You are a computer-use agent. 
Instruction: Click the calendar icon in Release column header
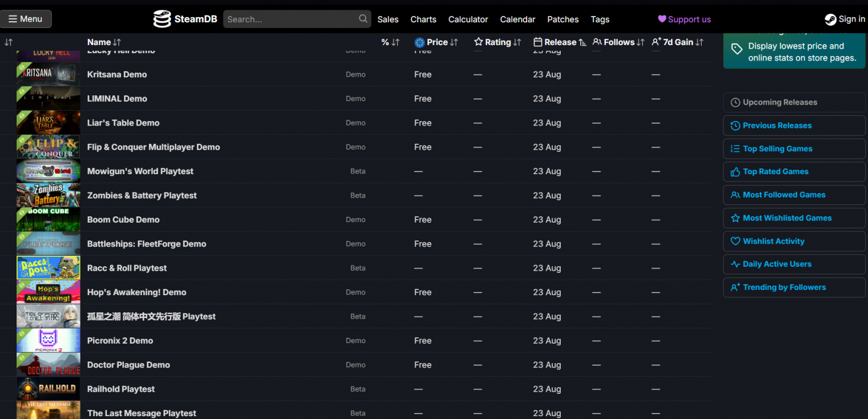click(538, 42)
